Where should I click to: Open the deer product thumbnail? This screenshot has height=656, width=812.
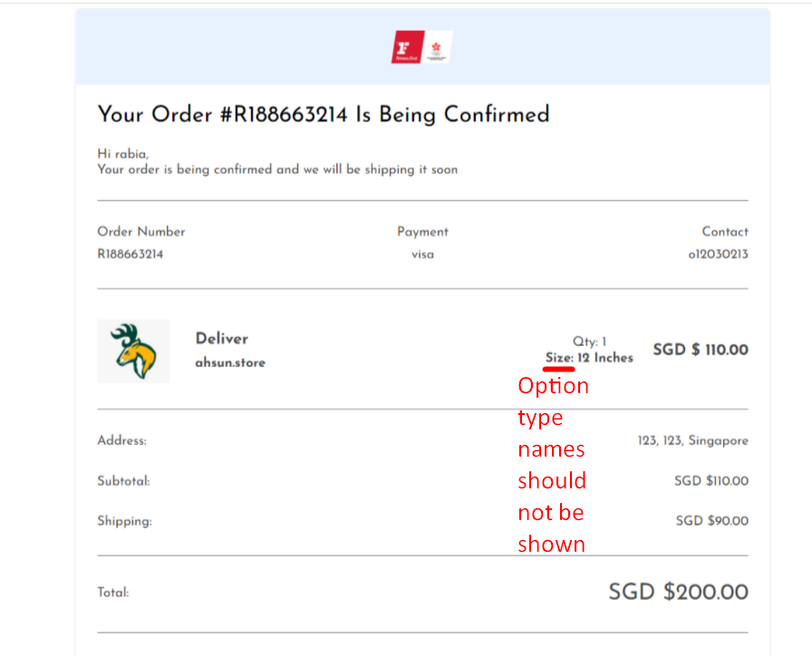coord(133,351)
